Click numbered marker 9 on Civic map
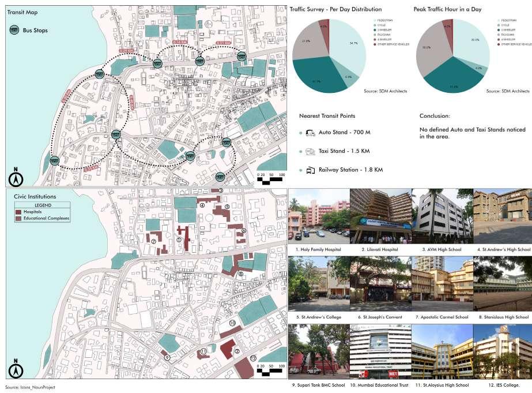The height and width of the screenshot is (393, 532). 167,357
